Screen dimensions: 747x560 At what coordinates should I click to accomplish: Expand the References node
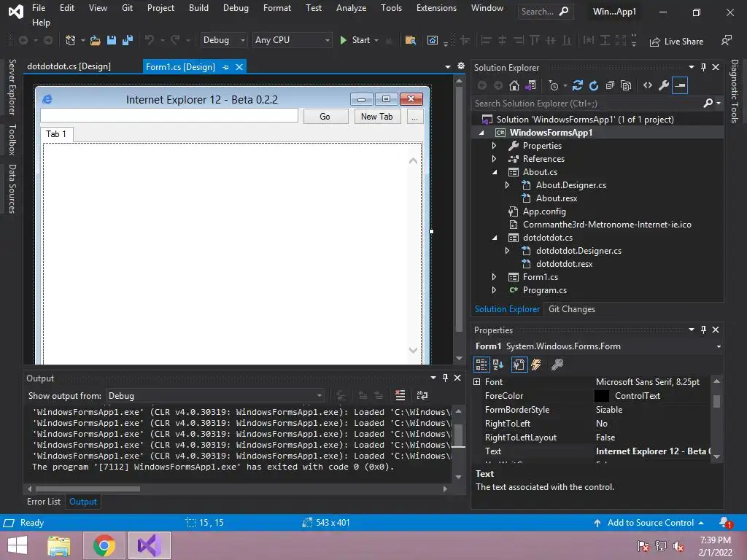[x=494, y=159]
